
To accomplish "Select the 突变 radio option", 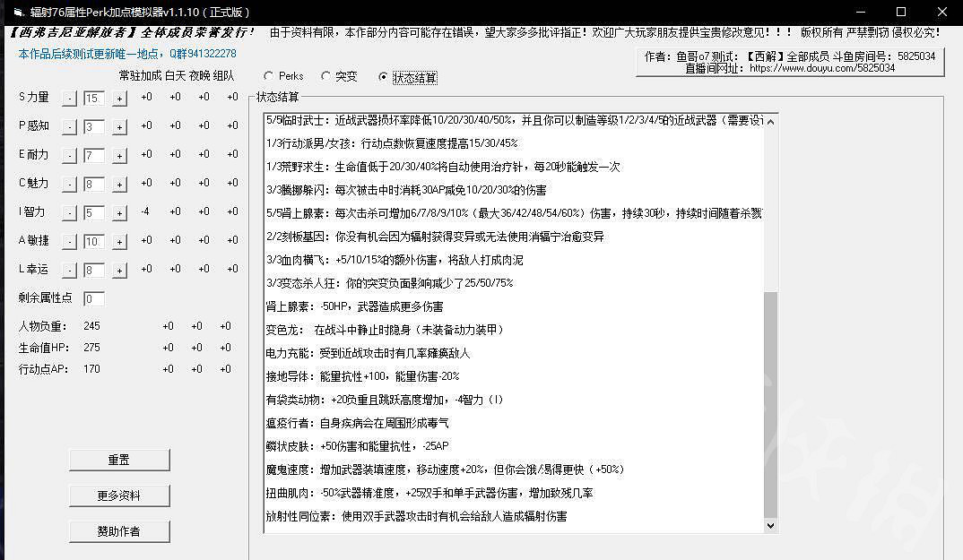I will pyautogui.click(x=326, y=77).
